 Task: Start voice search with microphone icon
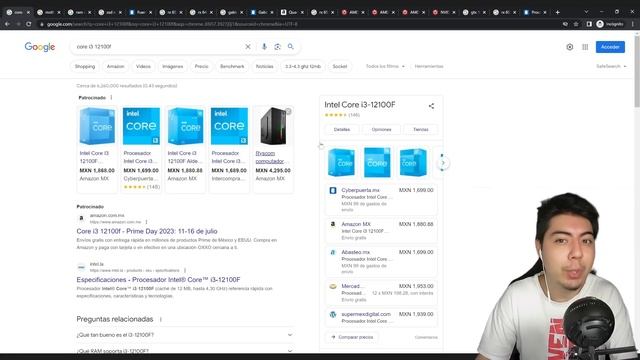click(x=264, y=47)
